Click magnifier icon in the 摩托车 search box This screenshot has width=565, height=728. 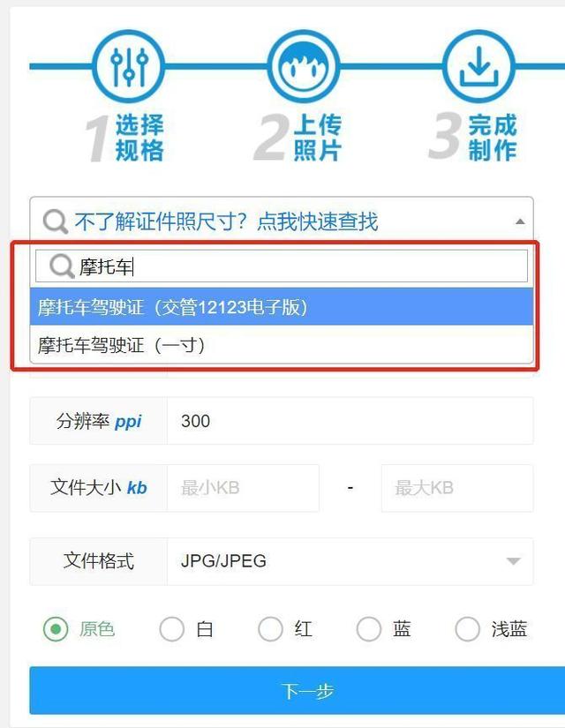pos(62,266)
